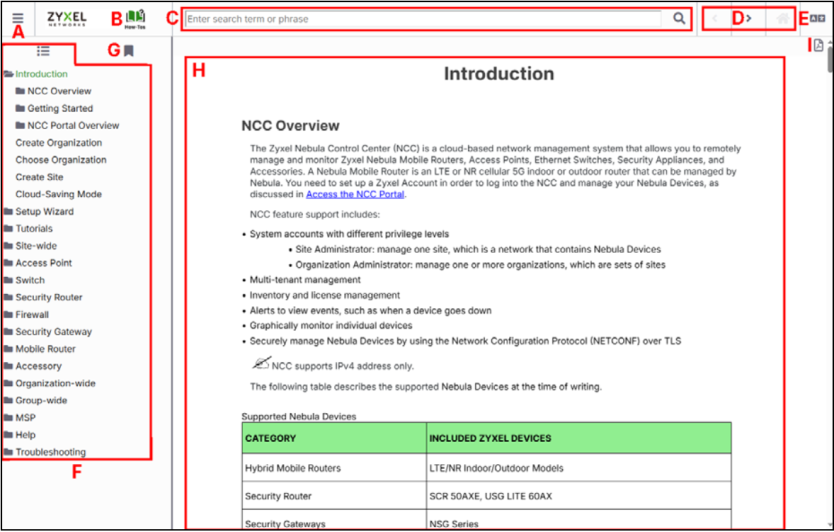The width and height of the screenshot is (834, 532).
Task: Click the NCC Overview content heading
Action: point(290,126)
